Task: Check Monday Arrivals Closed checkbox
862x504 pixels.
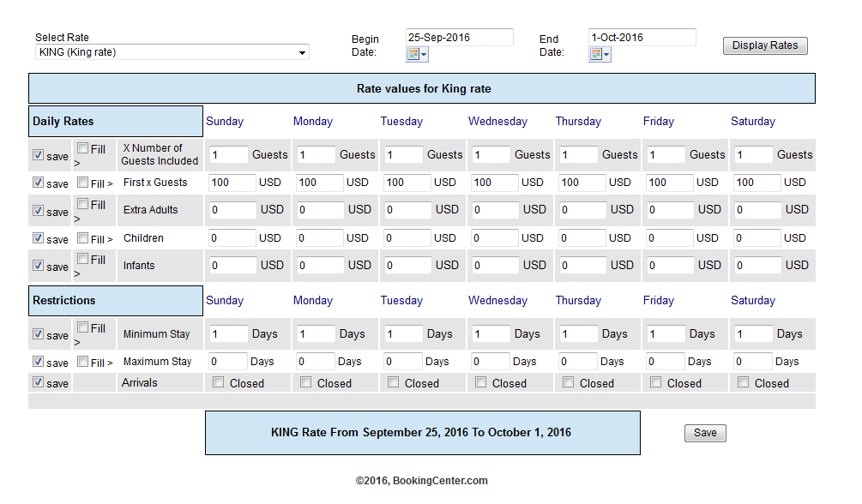Action: pyautogui.click(x=305, y=381)
